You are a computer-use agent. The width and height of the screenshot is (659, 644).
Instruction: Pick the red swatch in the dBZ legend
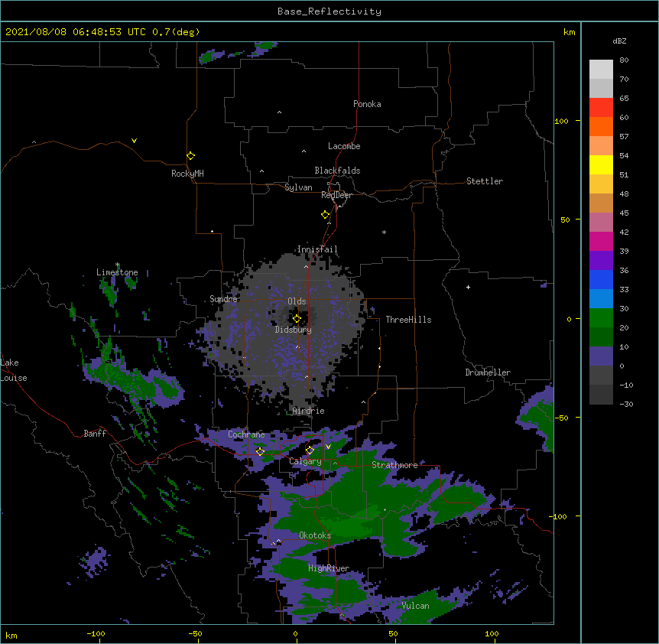coord(601,107)
